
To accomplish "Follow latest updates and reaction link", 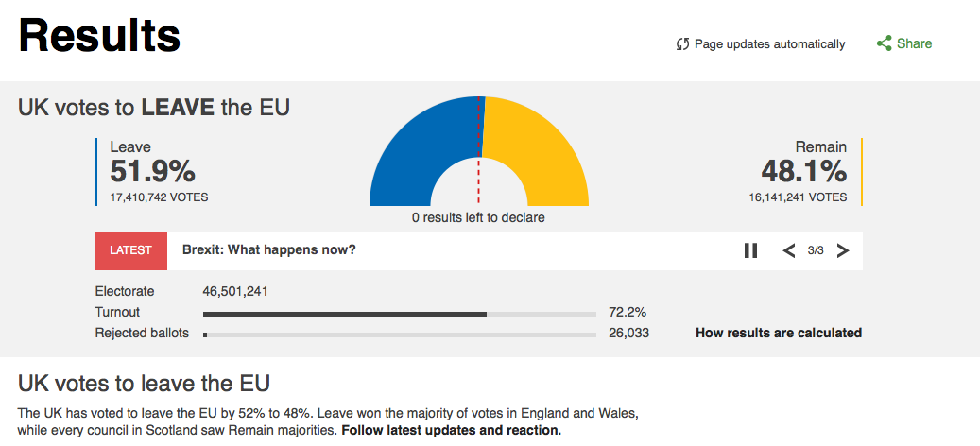I will point(451,431).
